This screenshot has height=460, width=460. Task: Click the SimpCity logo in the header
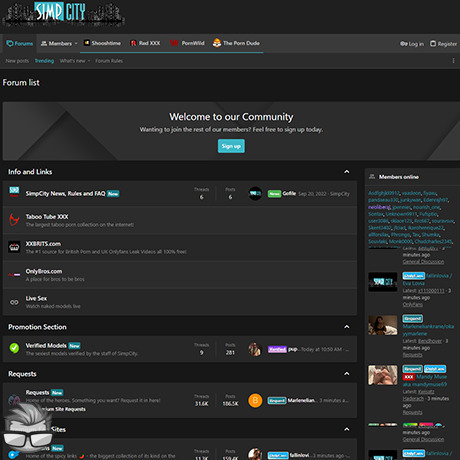tap(63, 14)
